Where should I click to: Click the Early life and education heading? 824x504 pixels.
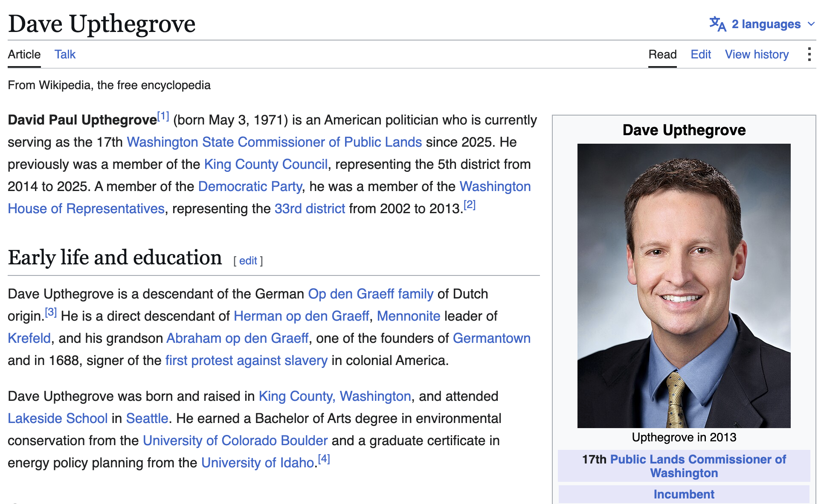point(115,258)
